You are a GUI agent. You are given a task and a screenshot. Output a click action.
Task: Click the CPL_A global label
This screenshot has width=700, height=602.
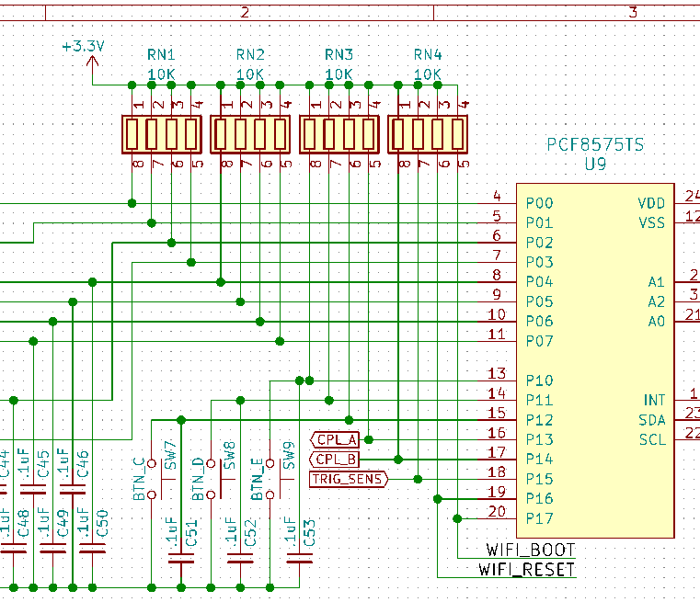(x=335, y=440)
